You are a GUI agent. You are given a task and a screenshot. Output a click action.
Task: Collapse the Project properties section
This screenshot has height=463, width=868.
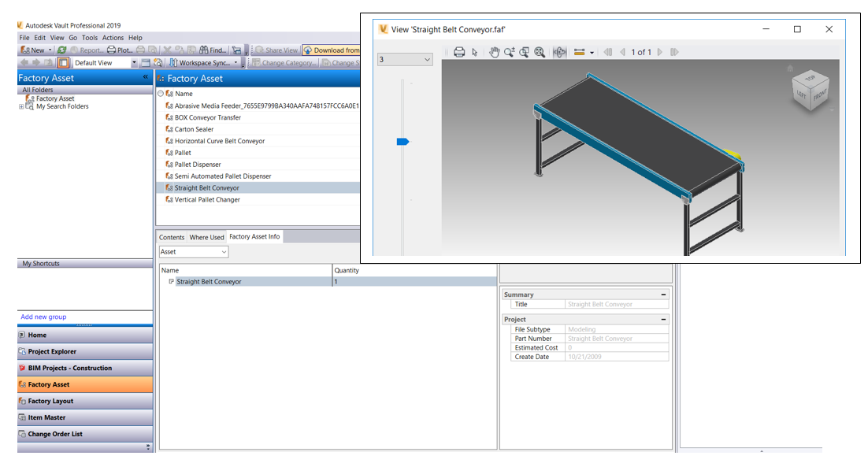663,320
